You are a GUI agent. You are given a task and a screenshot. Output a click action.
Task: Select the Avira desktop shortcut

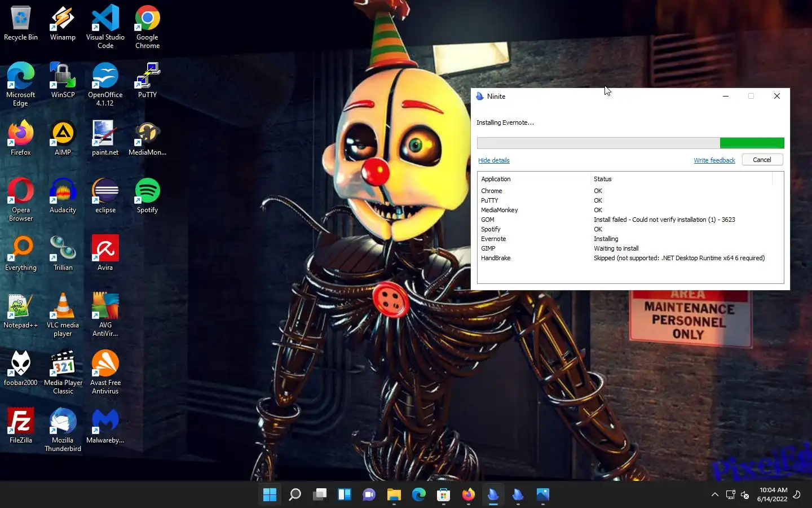pos(105,253)
